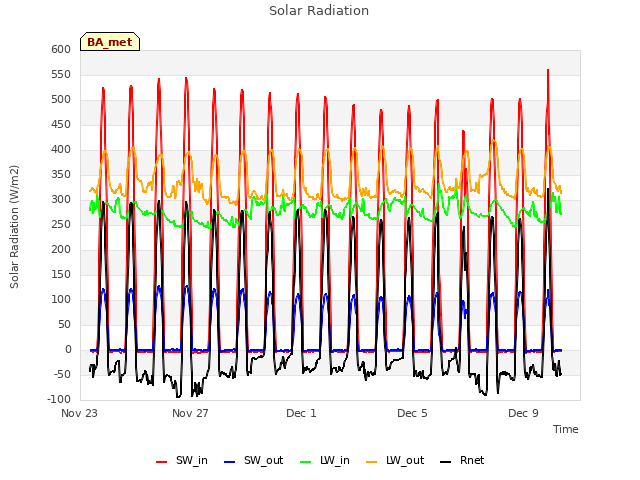Click the Dec 9 x-axis tick label
The height and width of the screenshot is (480, 640).
pos(523,413)
